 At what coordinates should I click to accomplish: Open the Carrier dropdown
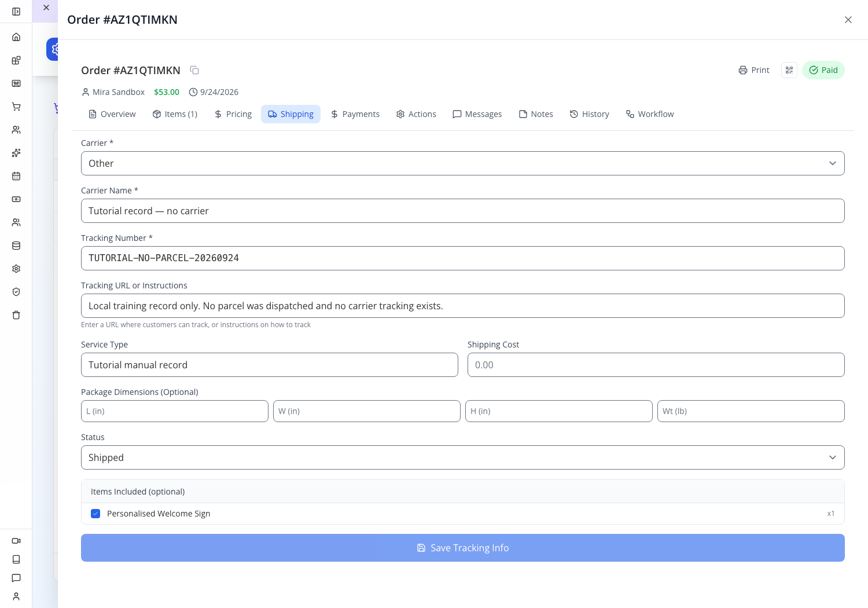[x=463, y=163]
